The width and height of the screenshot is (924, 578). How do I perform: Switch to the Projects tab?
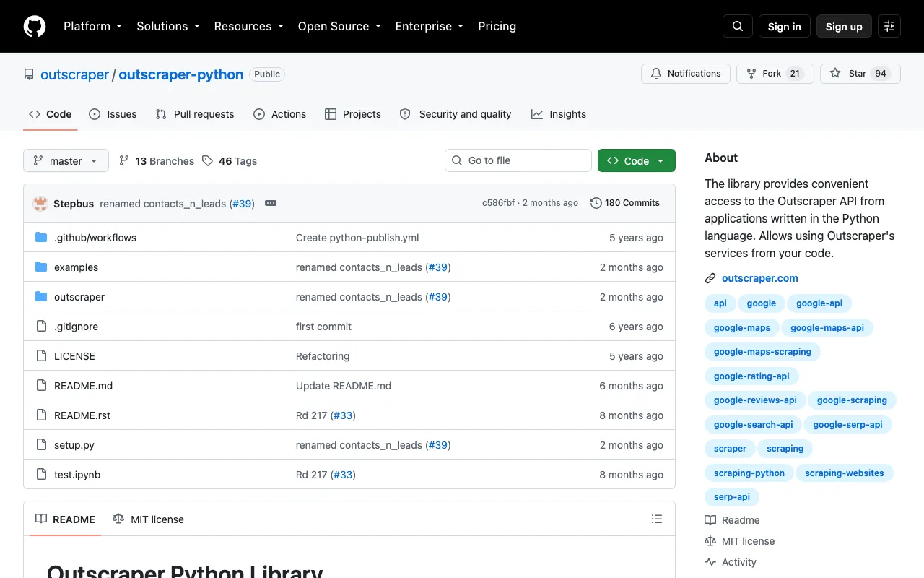(353, 114)
